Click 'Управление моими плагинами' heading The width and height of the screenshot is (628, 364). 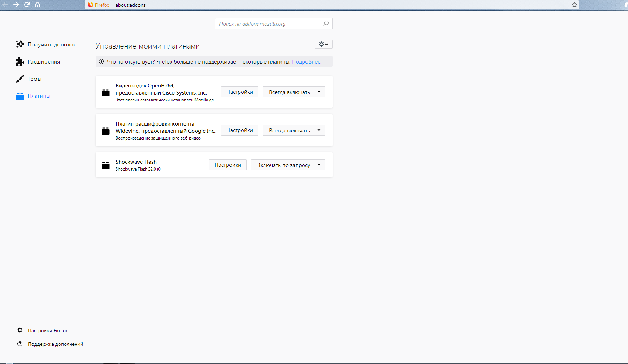click(x=148, y=46)
